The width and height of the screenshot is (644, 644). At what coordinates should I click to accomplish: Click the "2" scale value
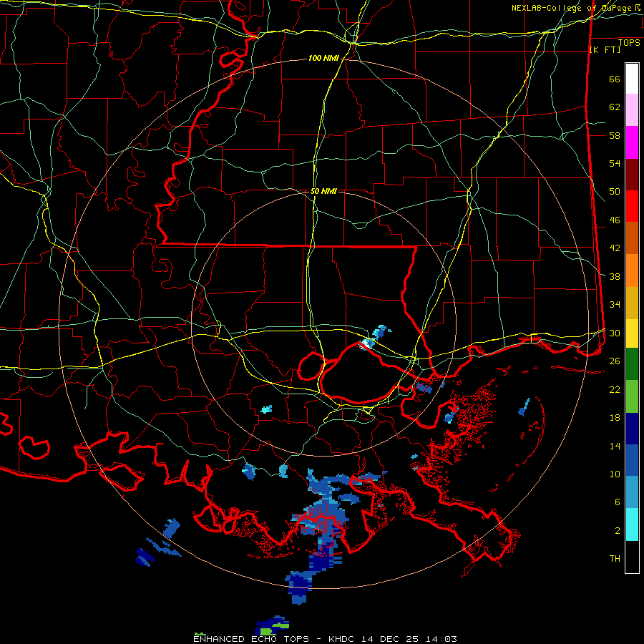click(618, 531)
